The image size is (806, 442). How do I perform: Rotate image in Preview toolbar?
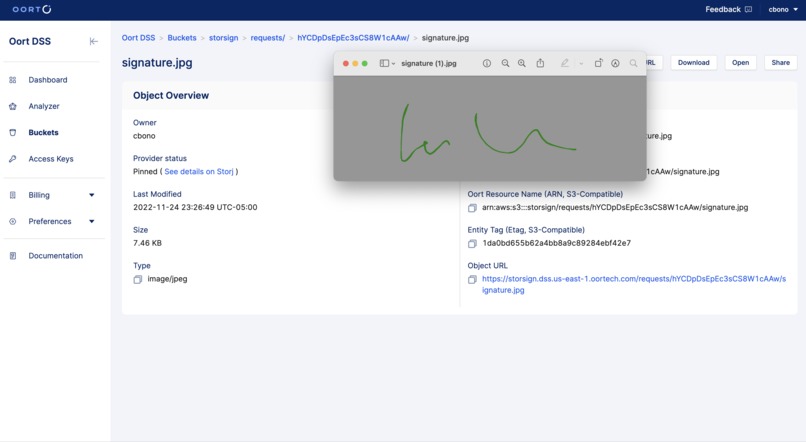[598, 63]
